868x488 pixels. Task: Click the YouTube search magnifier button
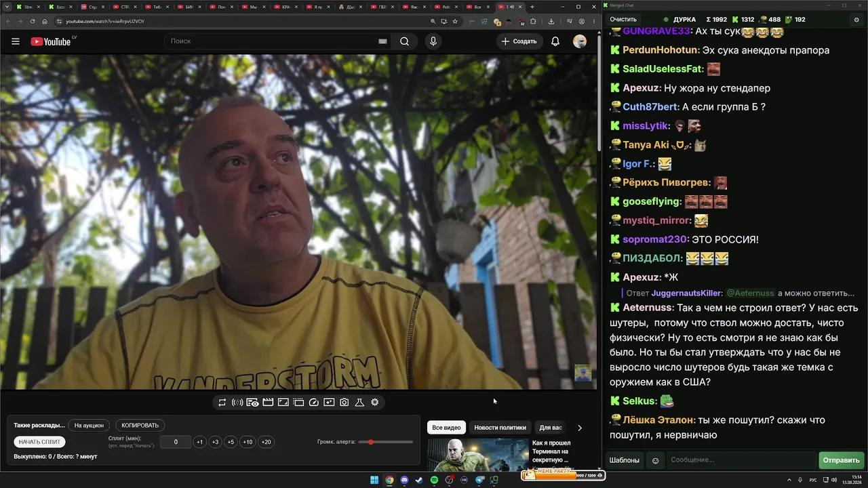(x=404, y=41)
